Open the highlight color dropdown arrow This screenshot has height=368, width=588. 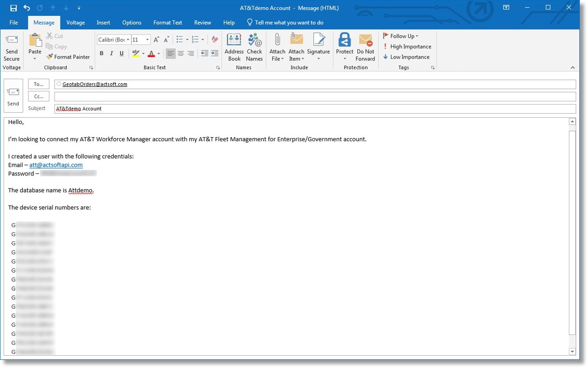point(143,54)
